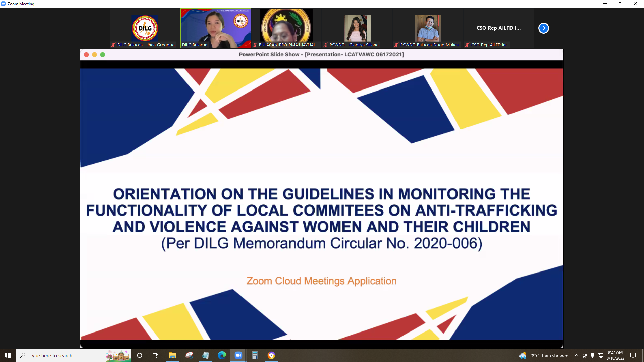Launch Microsoft Edge from taskbar
Viewport: 644px width, 362px height.
[x=222, y=355]
